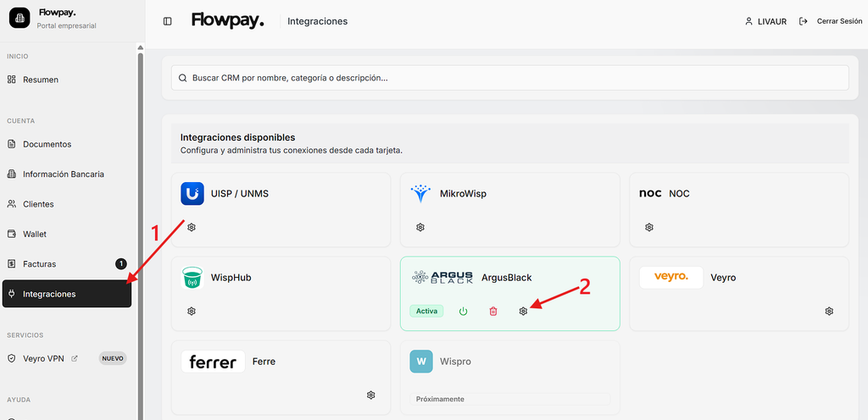Focus the Buscar CRM search field
This screenshot has width=868, height=420.
point(509,78)
